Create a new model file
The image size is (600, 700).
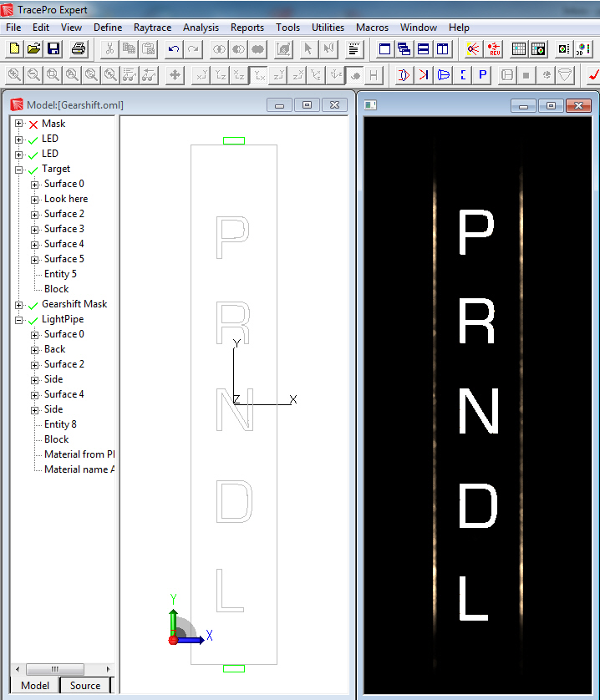[14, 48]
